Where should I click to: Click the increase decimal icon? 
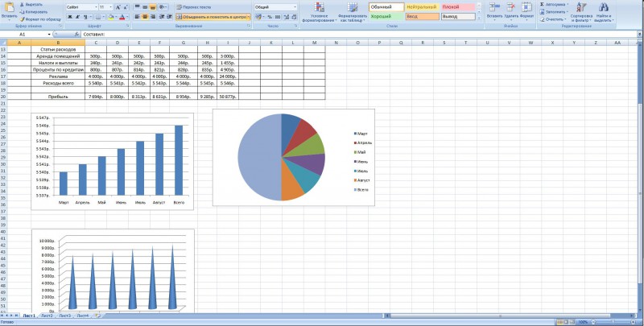tap(287, 17)
